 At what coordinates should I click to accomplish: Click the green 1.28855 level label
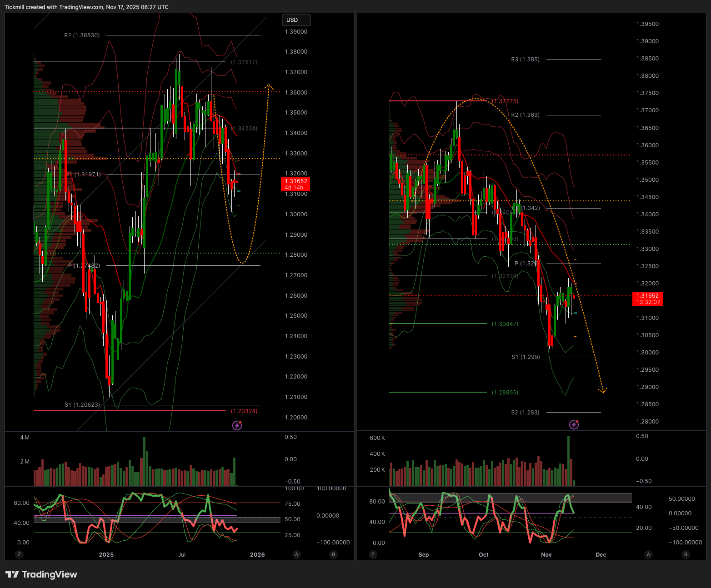(x=505, y=393)
